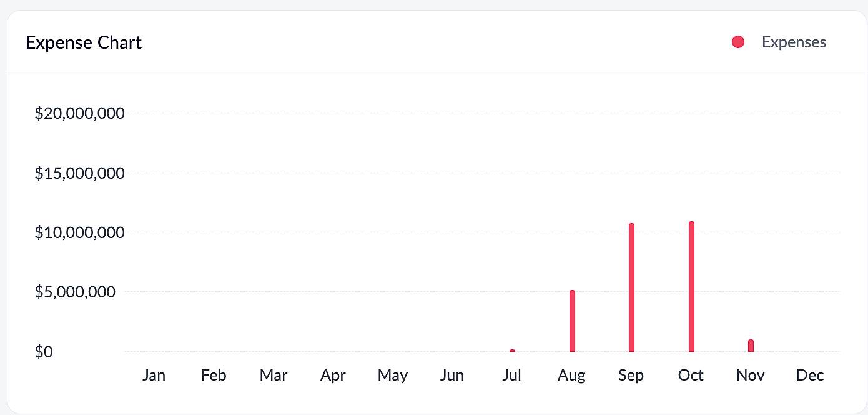Click the October expense bar
The width and height of the screenshot is (868, 415).
click(x=691, y=287)
